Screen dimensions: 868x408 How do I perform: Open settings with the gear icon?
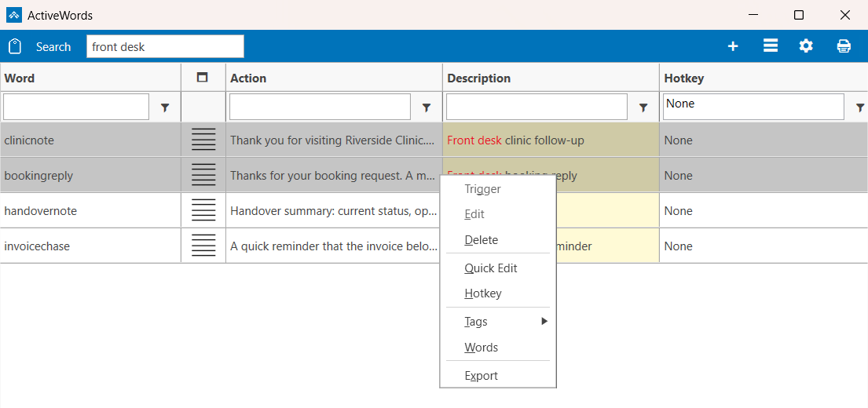pos(806,46)
